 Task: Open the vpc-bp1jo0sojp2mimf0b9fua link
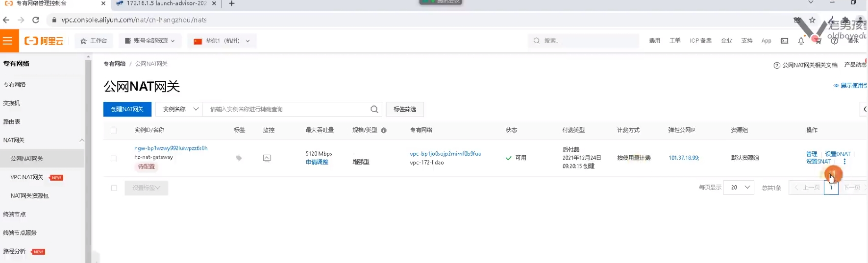[x=445, y=154]
